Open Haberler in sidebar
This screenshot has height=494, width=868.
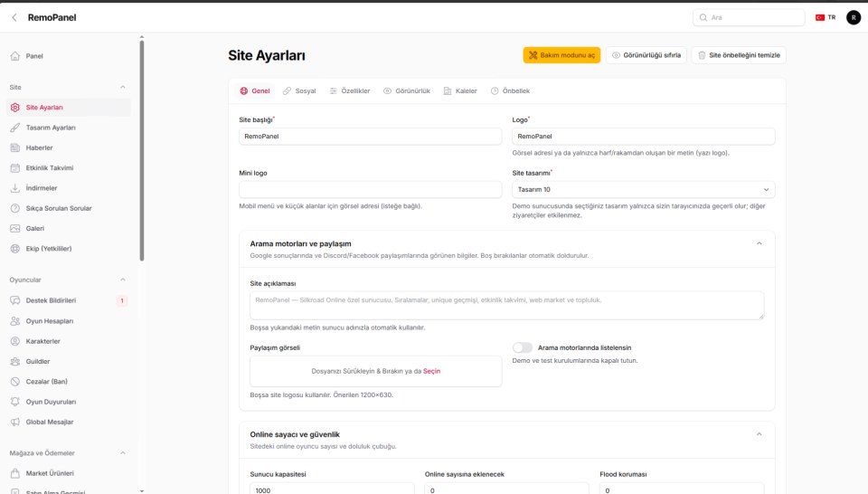69,147
